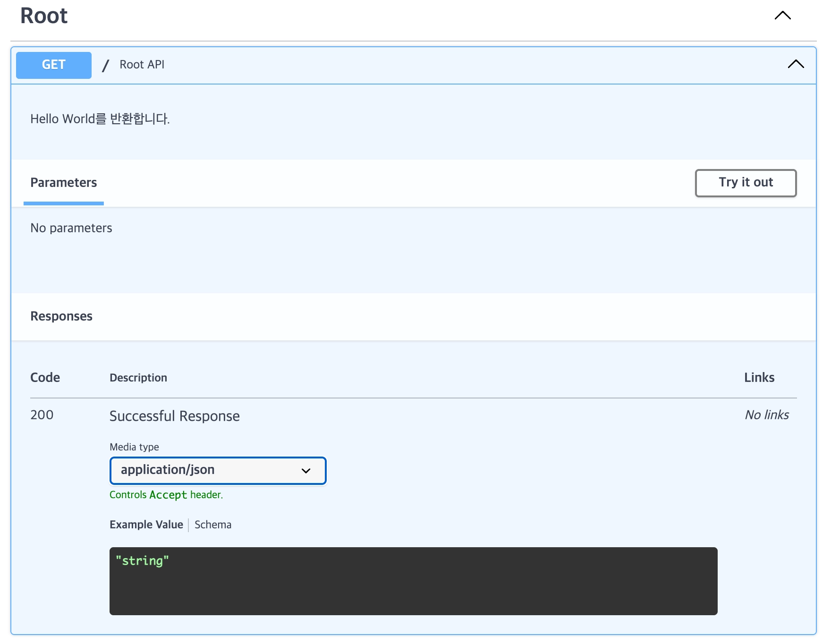831x644 pixels.
Task: Click the "string" example value code block
Action: (x=413, y=581)
